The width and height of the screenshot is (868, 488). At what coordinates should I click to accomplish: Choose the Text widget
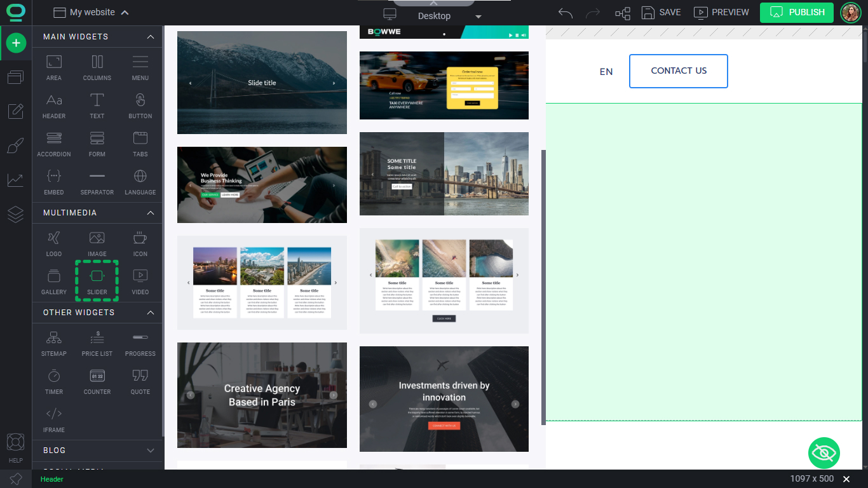point(97,106)
